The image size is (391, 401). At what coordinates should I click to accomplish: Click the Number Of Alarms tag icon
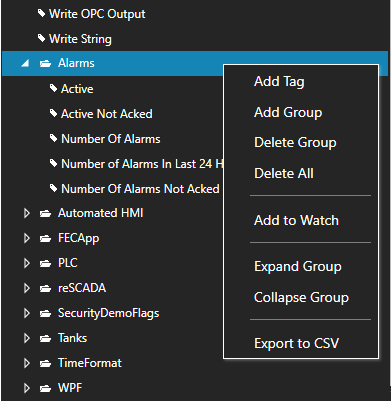53,138
